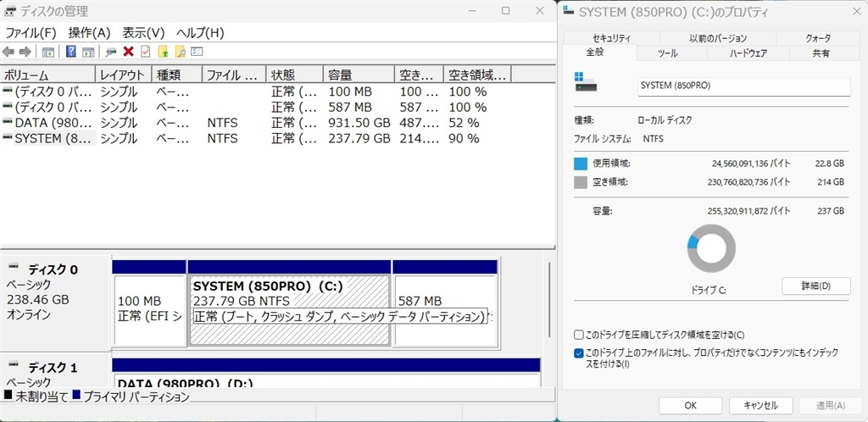The width and height of the screenshot is (868, 422).
Task: Click the ディスク 0 label
Action: point(53,270)
